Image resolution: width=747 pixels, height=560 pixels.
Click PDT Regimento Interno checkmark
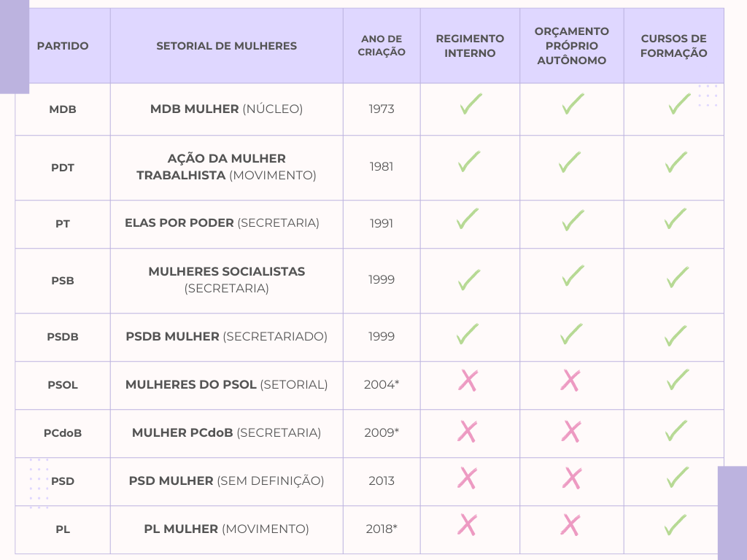[469, 162]
